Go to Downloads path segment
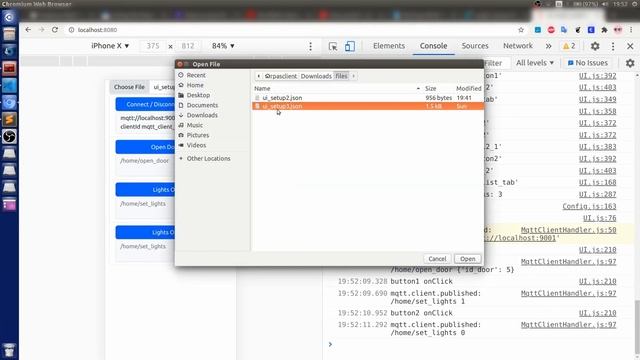 tap(316, 76)
